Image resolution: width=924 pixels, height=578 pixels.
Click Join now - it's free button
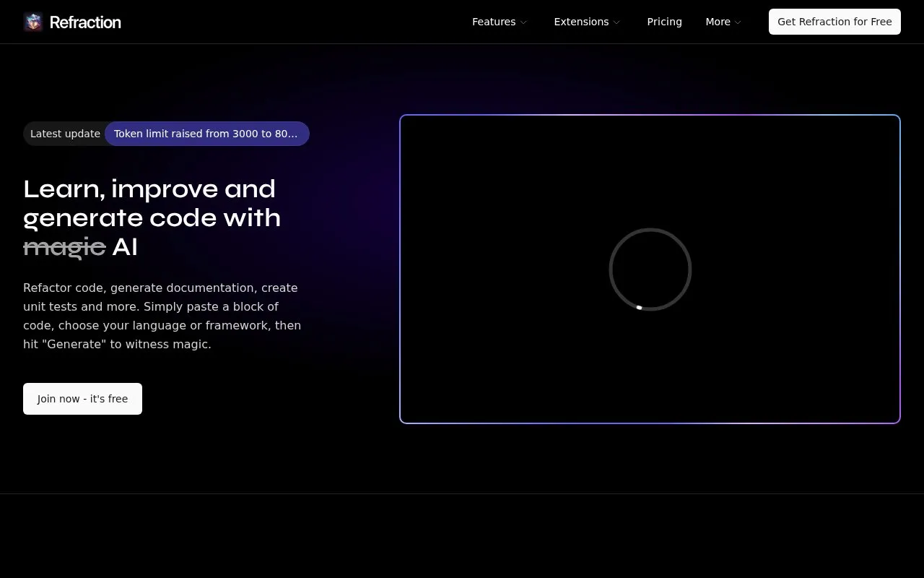click(x=82, y=399)
